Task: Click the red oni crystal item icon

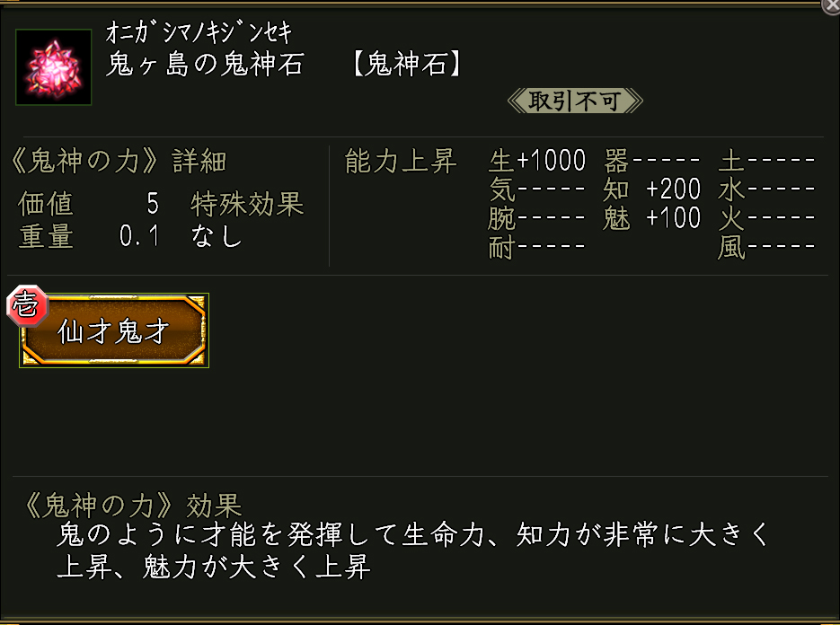Action: (x=53, y=67)
